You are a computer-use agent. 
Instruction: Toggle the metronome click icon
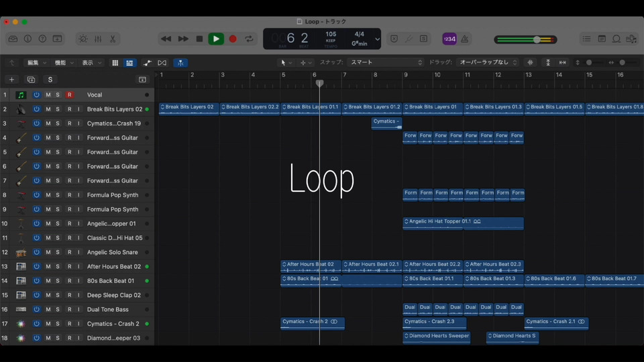point(466,39)
